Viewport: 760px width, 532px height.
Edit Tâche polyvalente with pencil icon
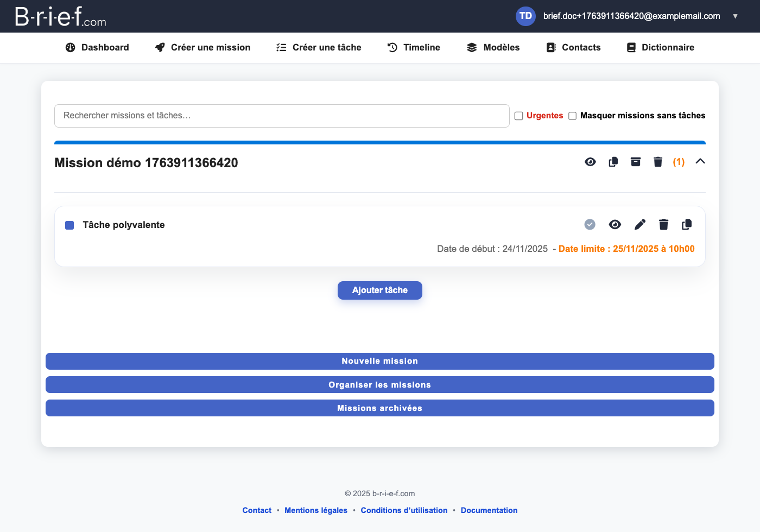[640, 224]
